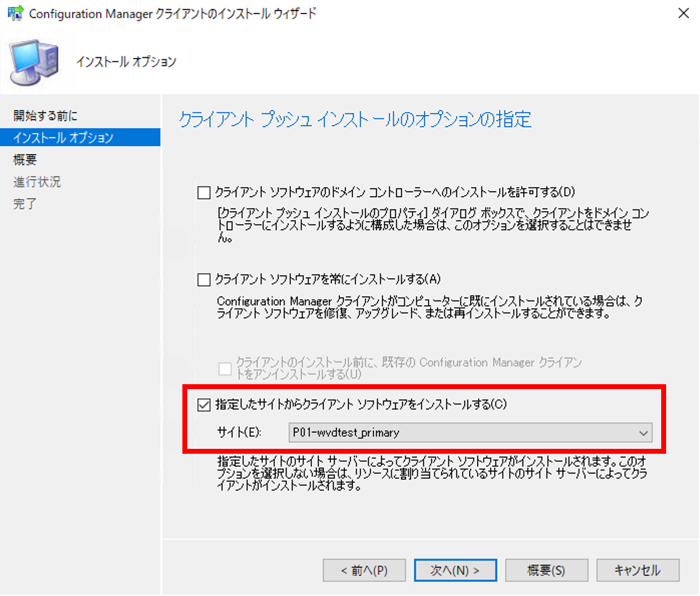Select インストール オプション step in sidebar
This screenshot has width=700, height=596.
tap(80, 137)
